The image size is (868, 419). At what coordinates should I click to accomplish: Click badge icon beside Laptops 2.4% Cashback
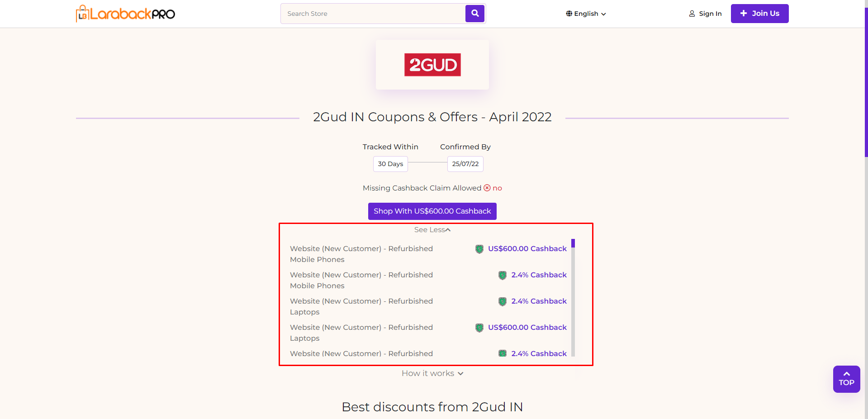coord(503,301)
